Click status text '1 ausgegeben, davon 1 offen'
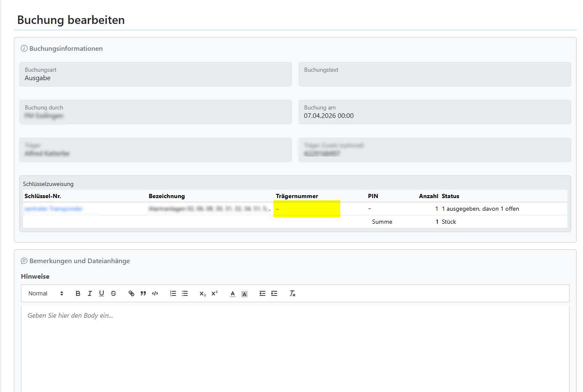 481,209
